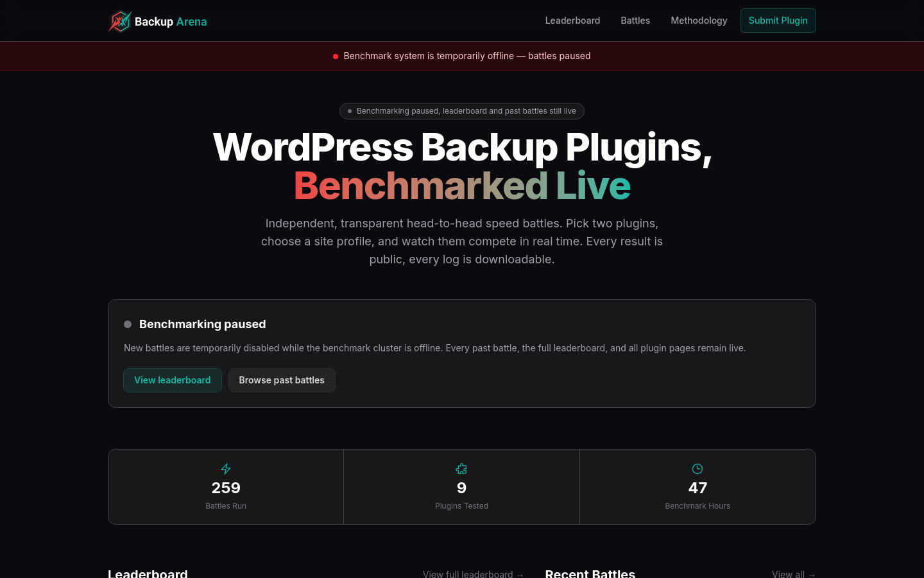Screen dimensions: 924x578
Task: Click the gray Benchmarking paused status dot
Action: coord(128,324)
